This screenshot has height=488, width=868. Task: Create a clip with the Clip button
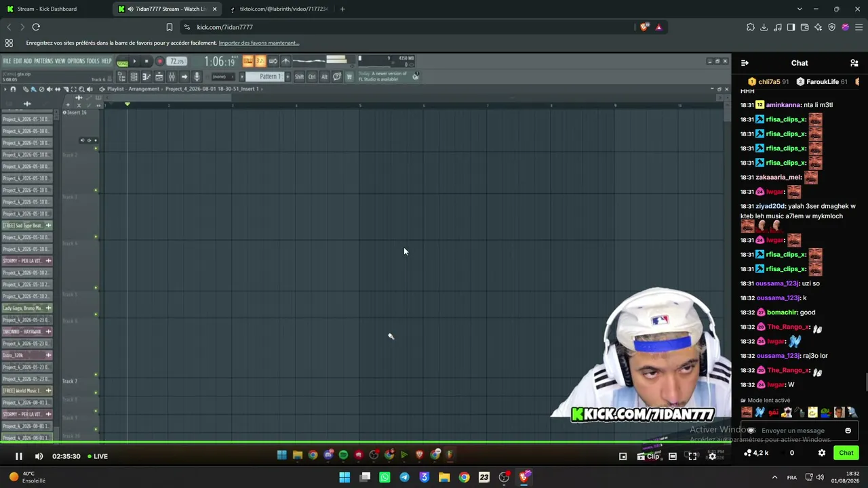pyautogui.click(x=648, y=456)
